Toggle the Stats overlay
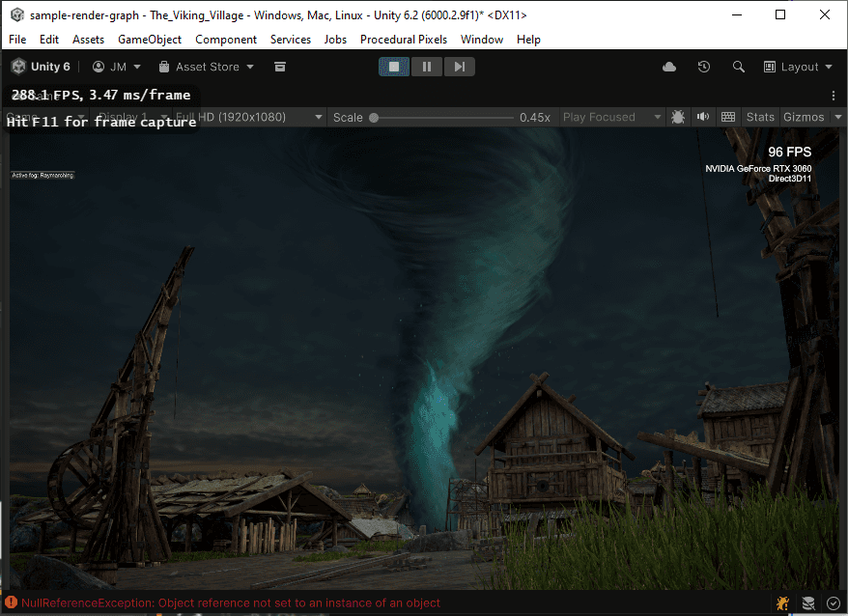This screenshot has height=616, width=848. pos(760,117)
